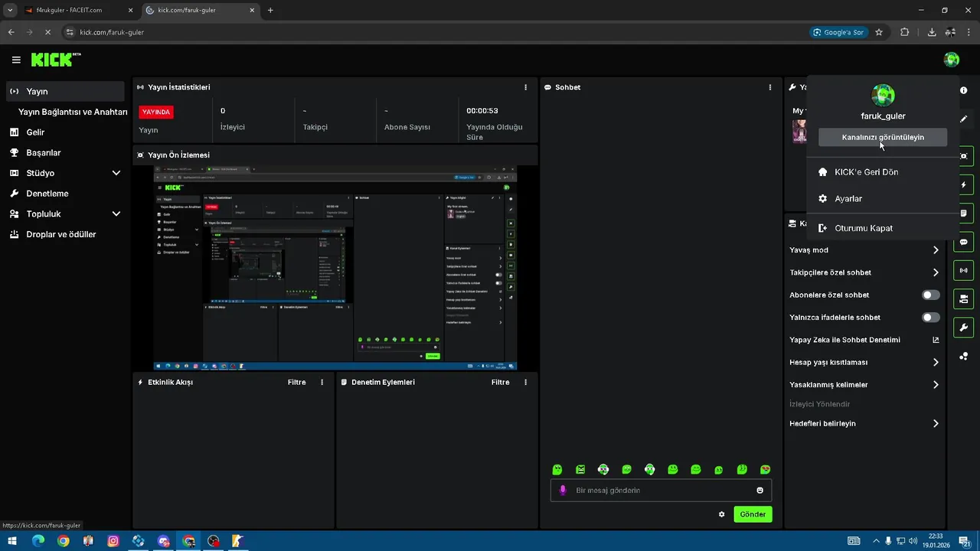Viewport: 980px width, 551px height.
Task: Open Chrome downloads icon
Action: pyautogui.click(x=932, y=32)
